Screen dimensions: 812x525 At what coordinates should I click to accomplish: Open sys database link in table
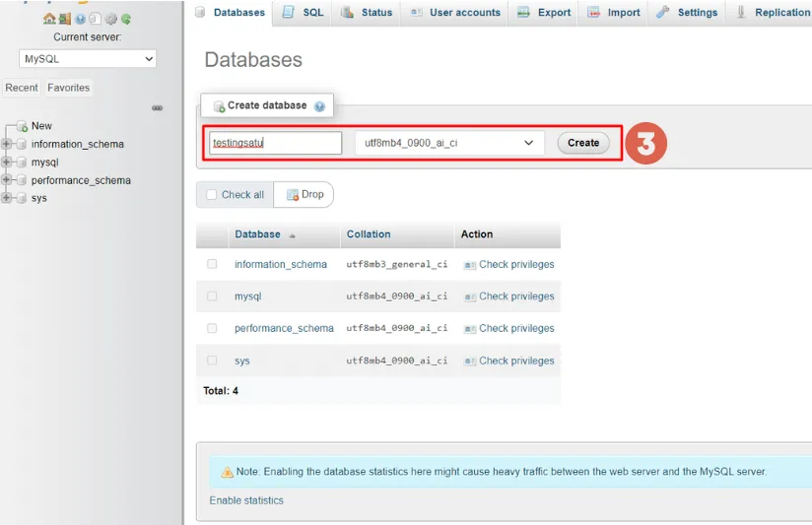coord(241,361)
